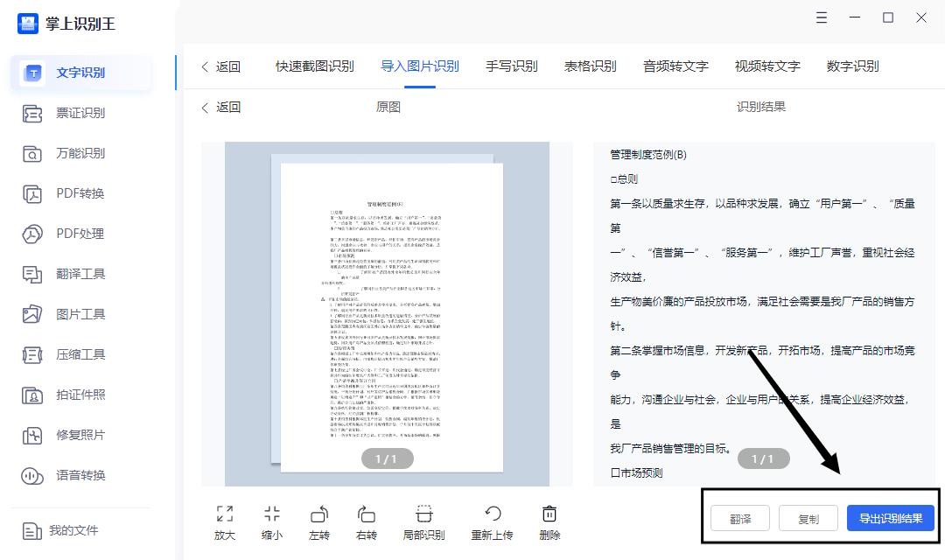Export results via 导出识别结果

[x=890, y=518]
